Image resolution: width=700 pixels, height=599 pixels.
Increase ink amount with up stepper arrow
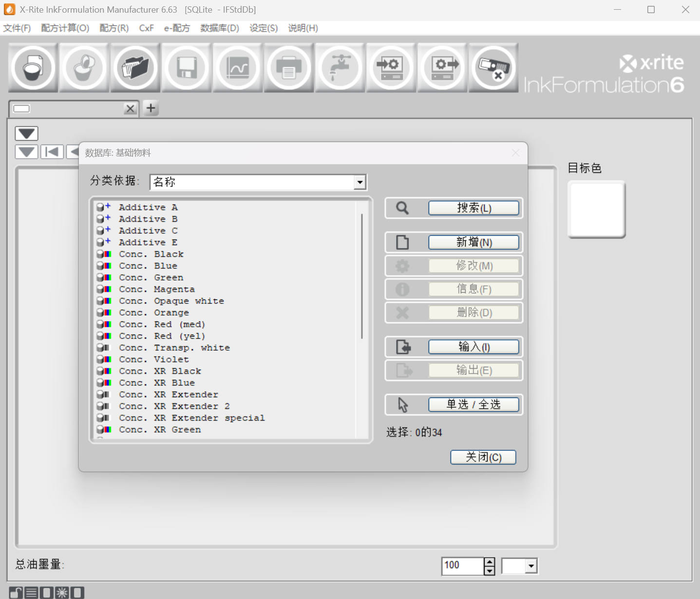[490, 562]
